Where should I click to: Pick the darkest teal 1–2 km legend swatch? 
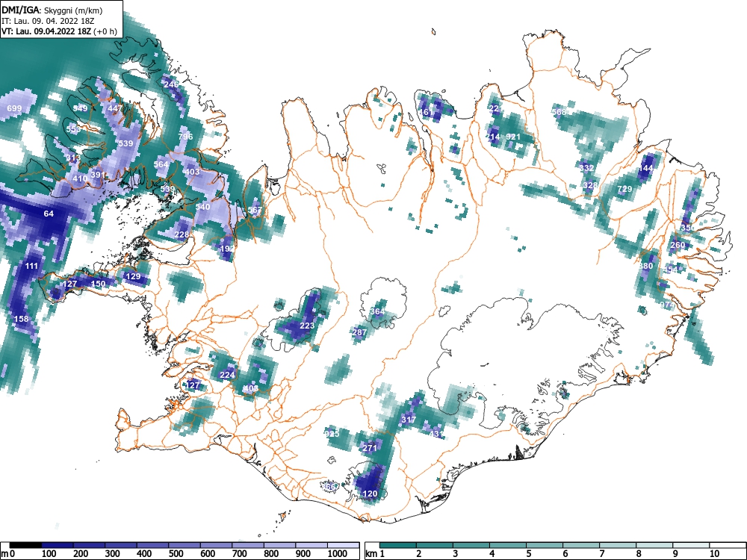[x=398, y=546]
